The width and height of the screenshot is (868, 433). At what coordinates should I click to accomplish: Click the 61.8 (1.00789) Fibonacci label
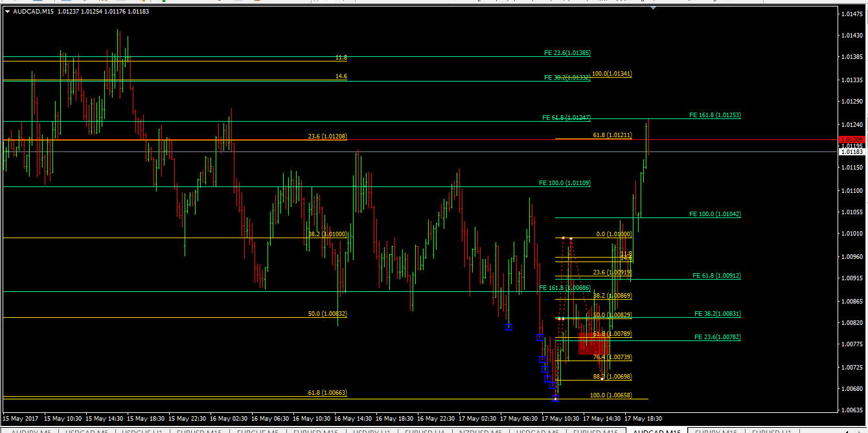point(612,334)
